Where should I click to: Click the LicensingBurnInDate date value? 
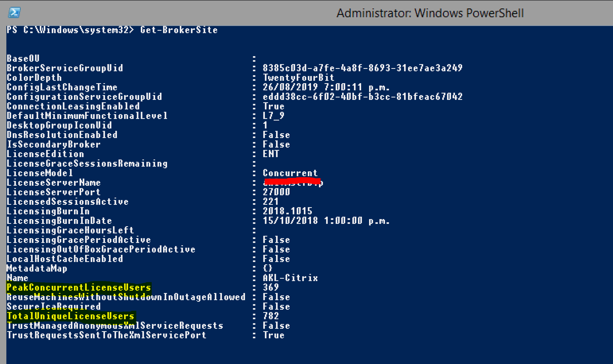(x=326, y=221)
